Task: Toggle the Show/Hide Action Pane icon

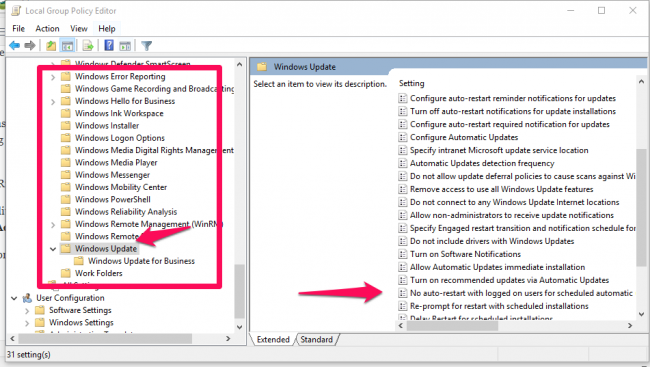Action: tap(125, 46)
